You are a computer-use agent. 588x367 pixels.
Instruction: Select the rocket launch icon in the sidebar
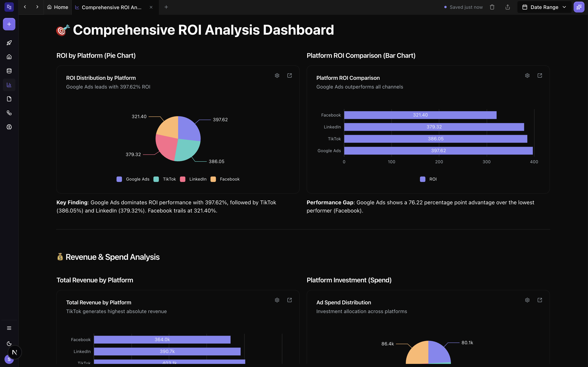(x=9, y=42)
